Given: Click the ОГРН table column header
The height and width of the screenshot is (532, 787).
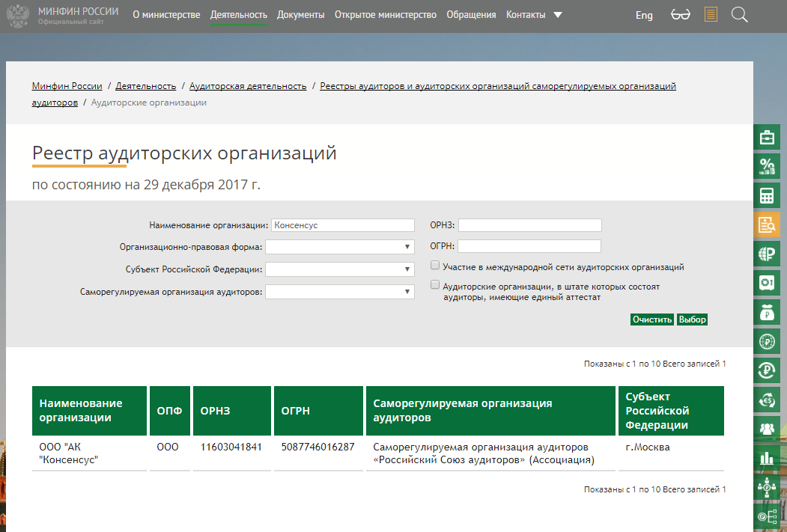Looking at the screenshot, I should pos(318,411).
